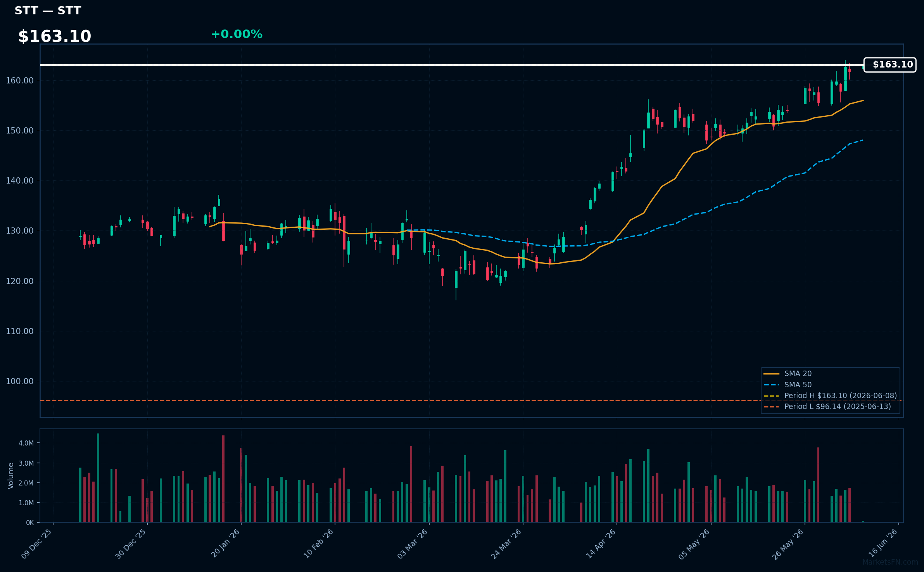Click the Volume axis title

11,476
